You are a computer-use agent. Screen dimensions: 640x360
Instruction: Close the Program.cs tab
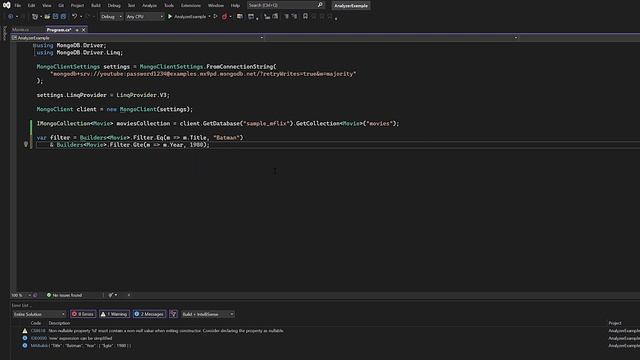coord(83,30)
